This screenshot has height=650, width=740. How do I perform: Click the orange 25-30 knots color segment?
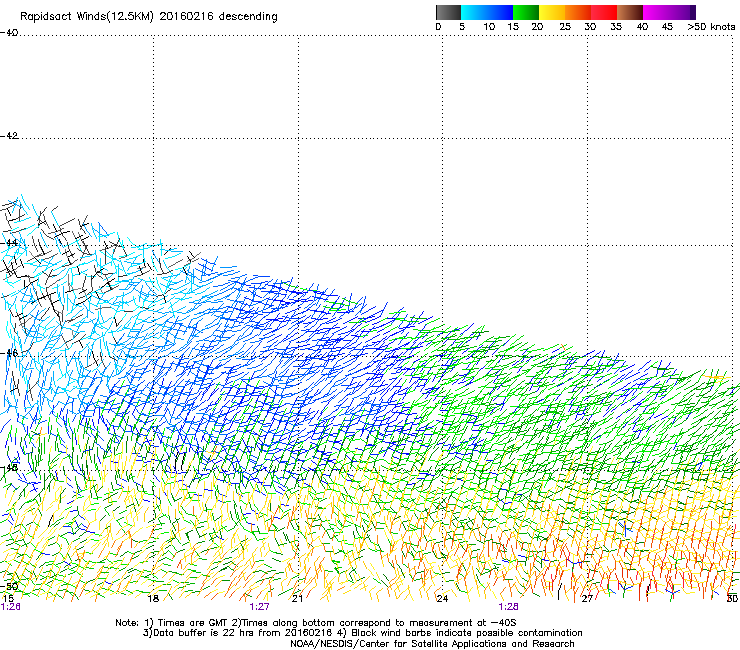click(578, 12)
